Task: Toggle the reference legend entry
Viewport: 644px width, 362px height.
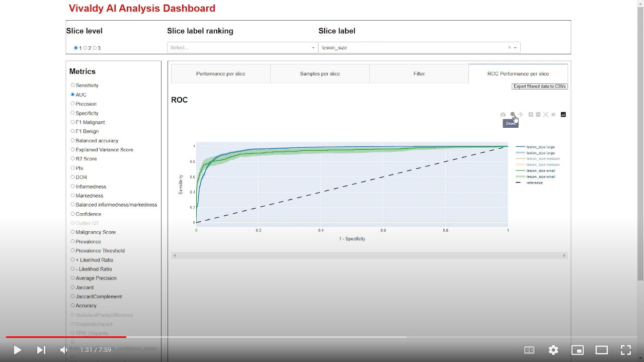Action: point(529,183)
